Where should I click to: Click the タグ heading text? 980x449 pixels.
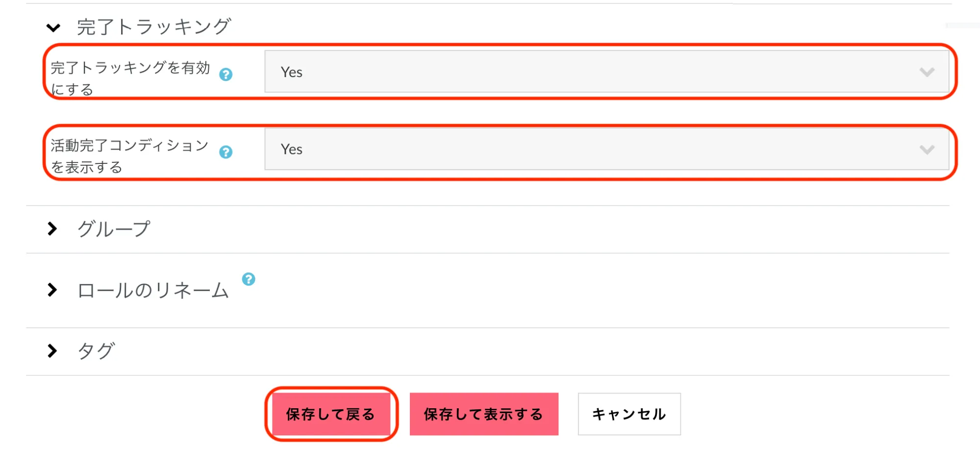[x=96, y=351]
